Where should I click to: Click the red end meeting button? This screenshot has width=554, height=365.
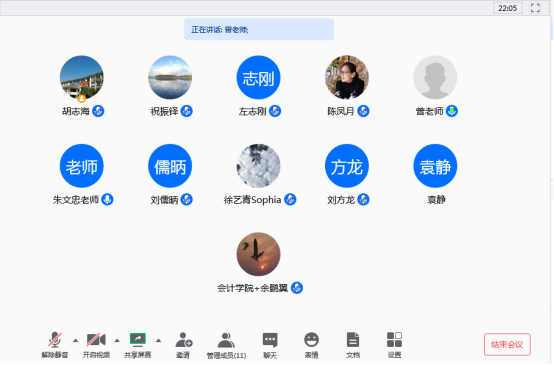click(x=507, y=345)
